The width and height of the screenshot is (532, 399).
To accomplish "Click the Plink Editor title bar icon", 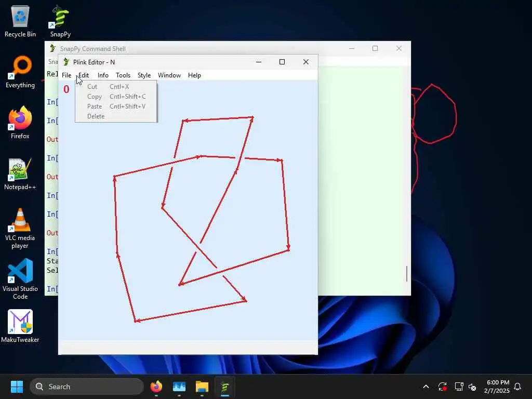I will pyautogui.click(x=66, y=62).
